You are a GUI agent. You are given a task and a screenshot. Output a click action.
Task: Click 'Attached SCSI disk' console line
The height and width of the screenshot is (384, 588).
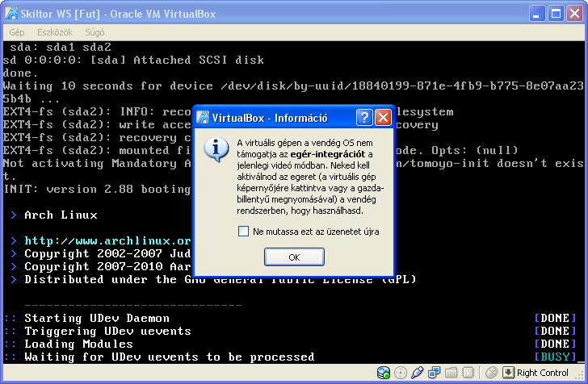tap(133, 60)
